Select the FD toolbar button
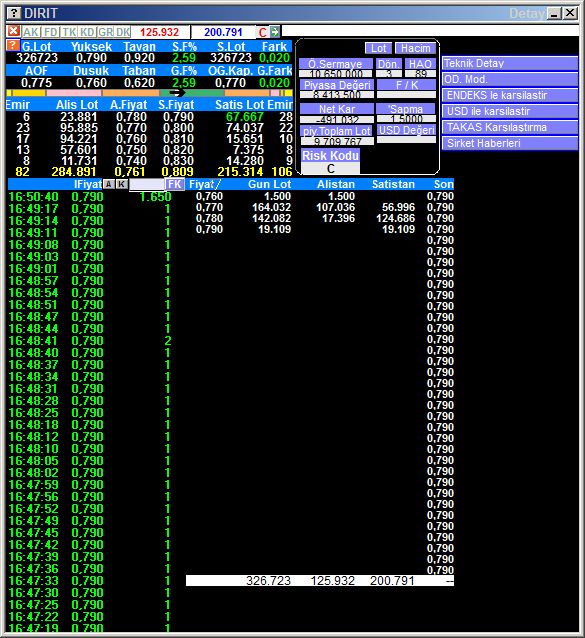The height and width of the screenshot is (638, 585). pos(51,32)
